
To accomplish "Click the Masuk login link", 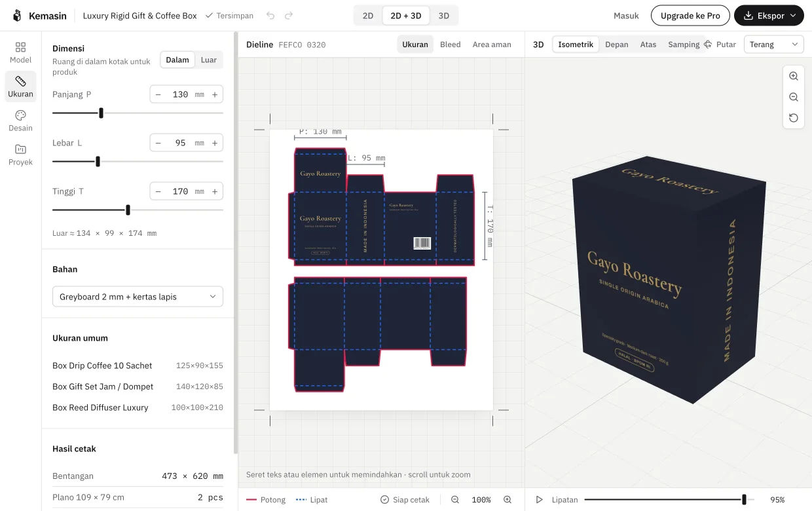I will [626, 16].
